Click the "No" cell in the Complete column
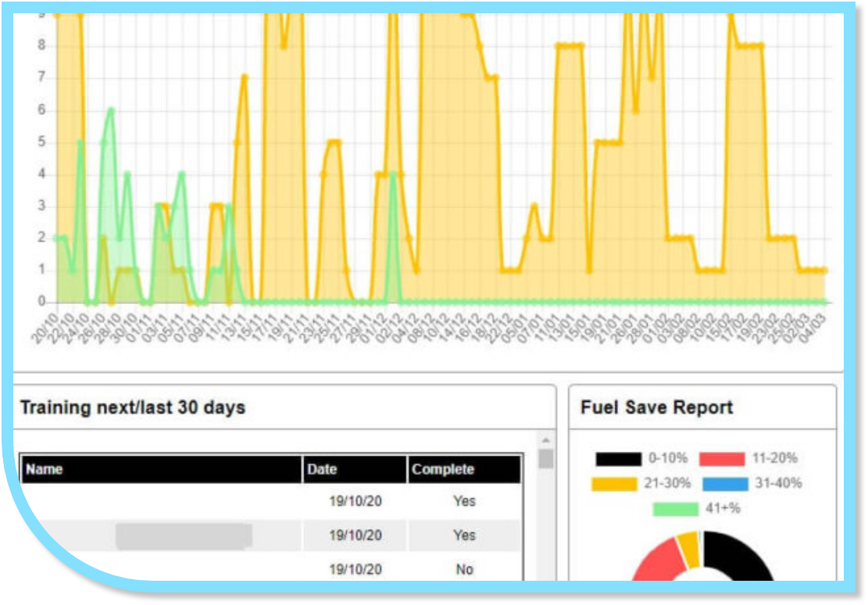This screenshot has width=868, height=605. pyautogui.click(x=464, y=570)
